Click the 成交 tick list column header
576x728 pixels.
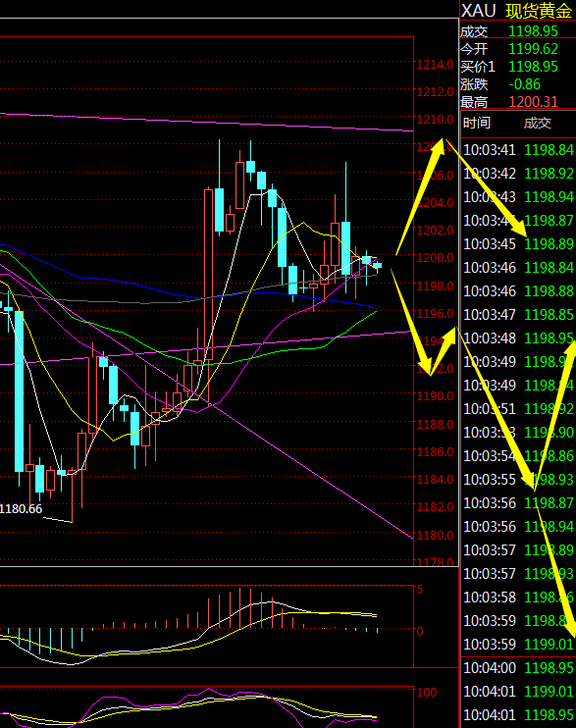tap(538, 123)
